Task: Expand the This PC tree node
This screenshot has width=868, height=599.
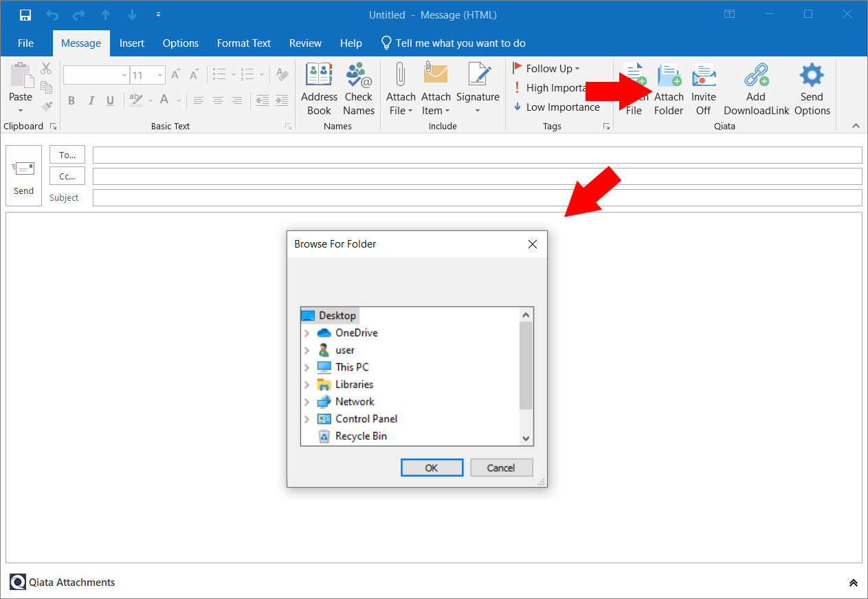Action: click(x=307, y=367)
